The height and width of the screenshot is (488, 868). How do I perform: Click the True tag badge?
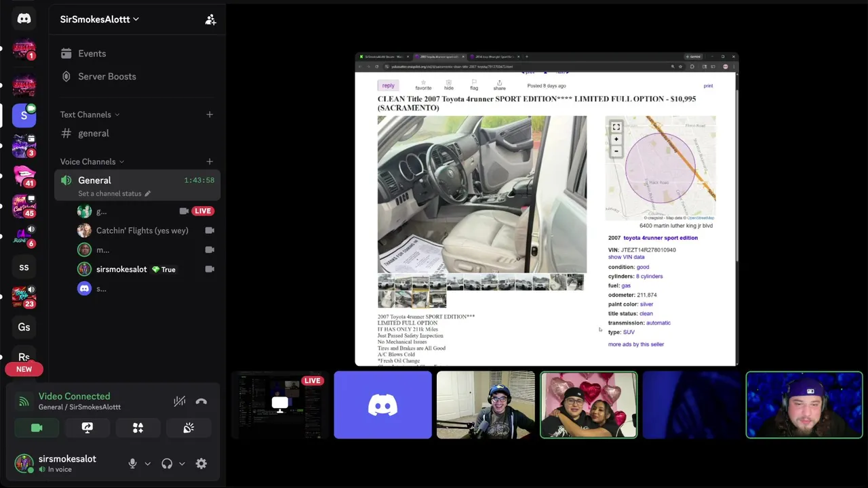point(163,270)
